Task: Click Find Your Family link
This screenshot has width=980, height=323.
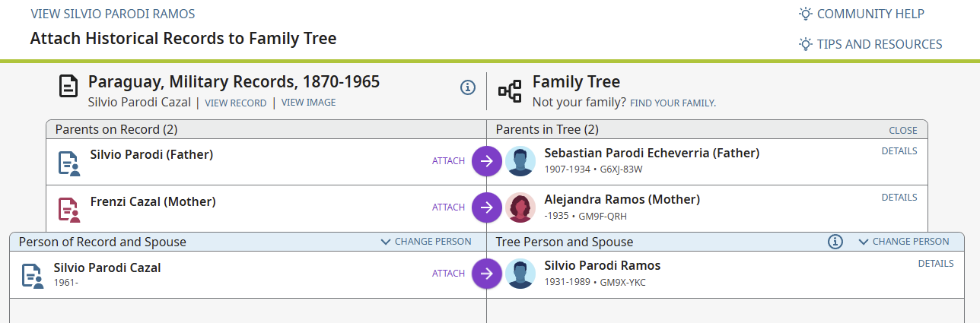Action: 673,103
